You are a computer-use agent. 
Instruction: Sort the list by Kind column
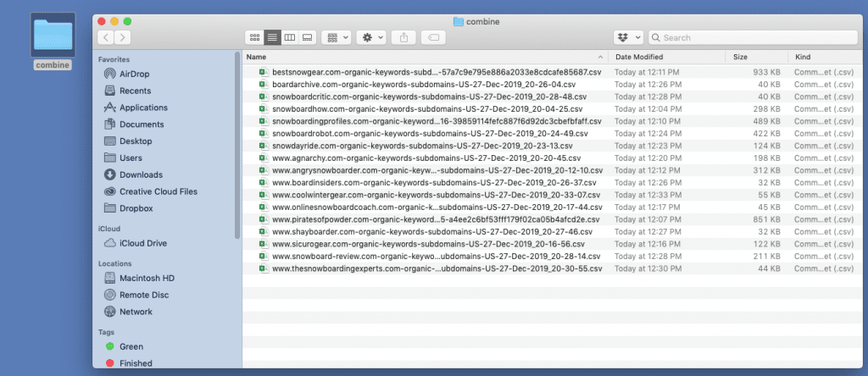[803, 57]
